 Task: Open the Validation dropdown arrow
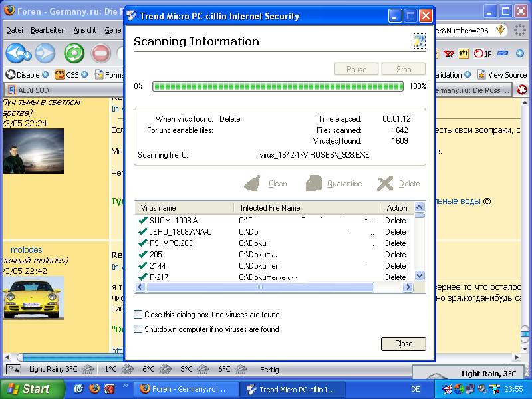tap(467, 74)
